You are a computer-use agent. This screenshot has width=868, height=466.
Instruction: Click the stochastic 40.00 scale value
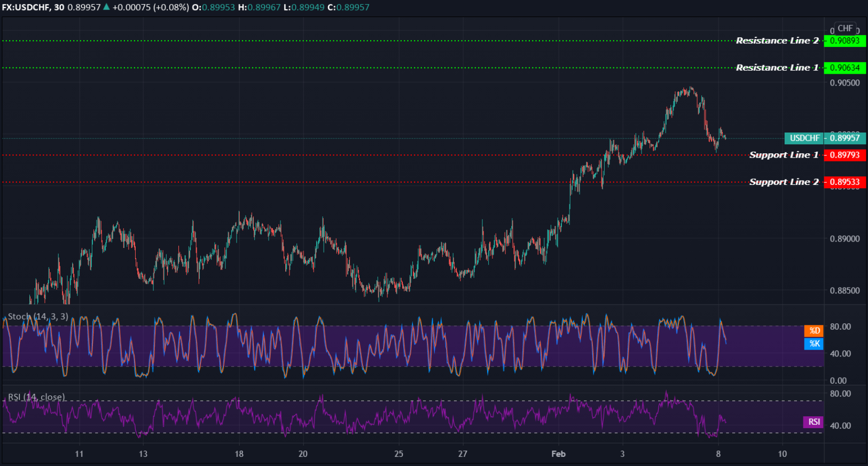(x=840, y=353)
